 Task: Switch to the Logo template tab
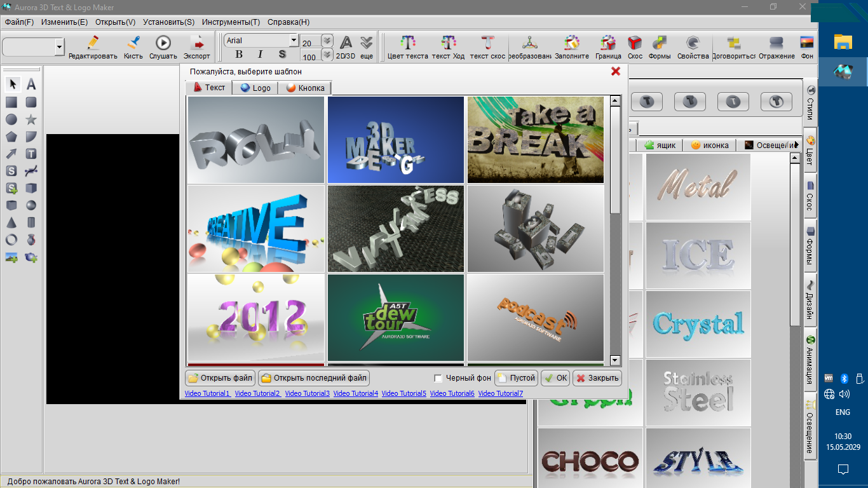pyautogui.click(x=255, y=88)
